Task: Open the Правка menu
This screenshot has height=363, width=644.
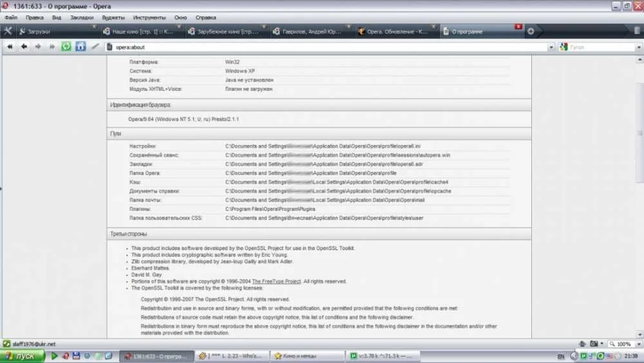Action: [x=35, y=17]
